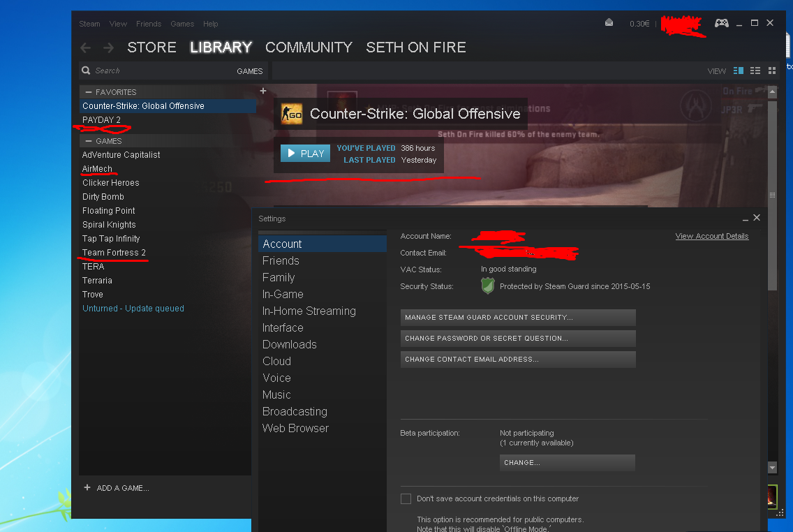This screenshot has height=532, width=793.
Task: Select Account settings category
Action: click(323, 244)
